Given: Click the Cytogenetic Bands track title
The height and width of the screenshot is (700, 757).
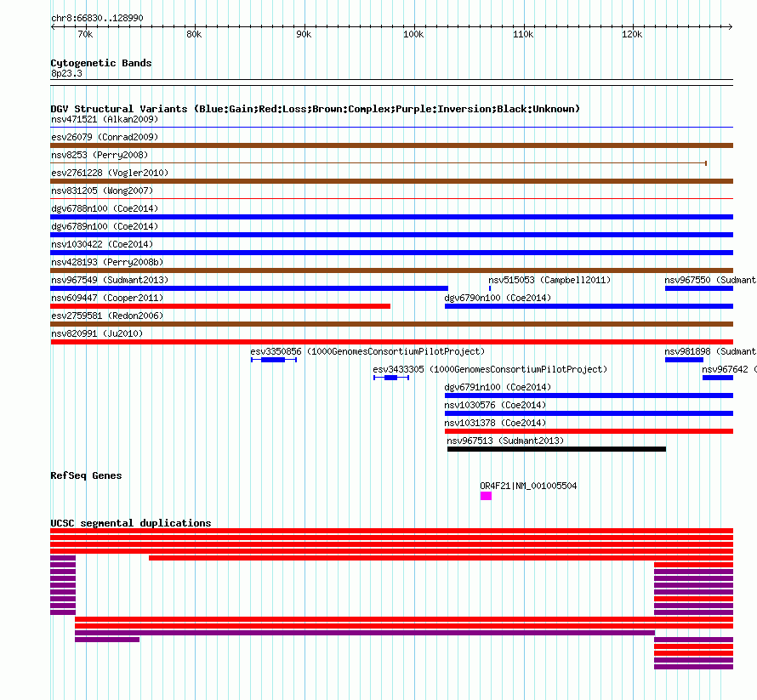Looking at the screenshot, I should click(x=101, y=63).
